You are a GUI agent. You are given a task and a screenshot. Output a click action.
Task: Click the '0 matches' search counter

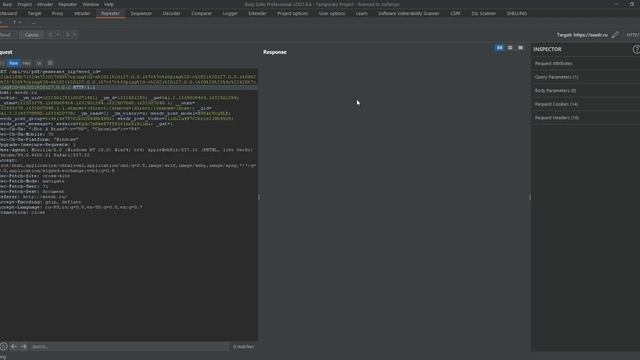tap(244, 347)
